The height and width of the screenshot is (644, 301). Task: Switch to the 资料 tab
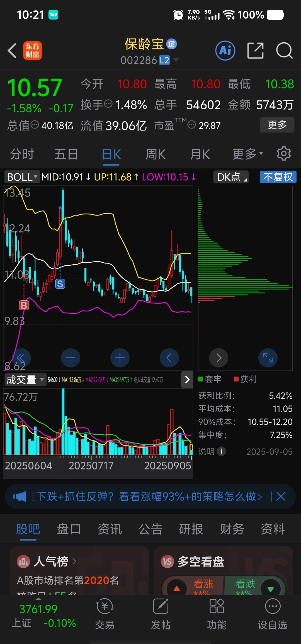[273, 529]
